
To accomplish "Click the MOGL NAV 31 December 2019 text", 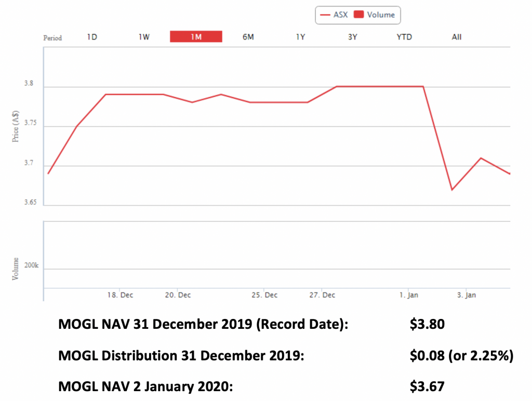I will pyautogui.click(x=203, y=324).
